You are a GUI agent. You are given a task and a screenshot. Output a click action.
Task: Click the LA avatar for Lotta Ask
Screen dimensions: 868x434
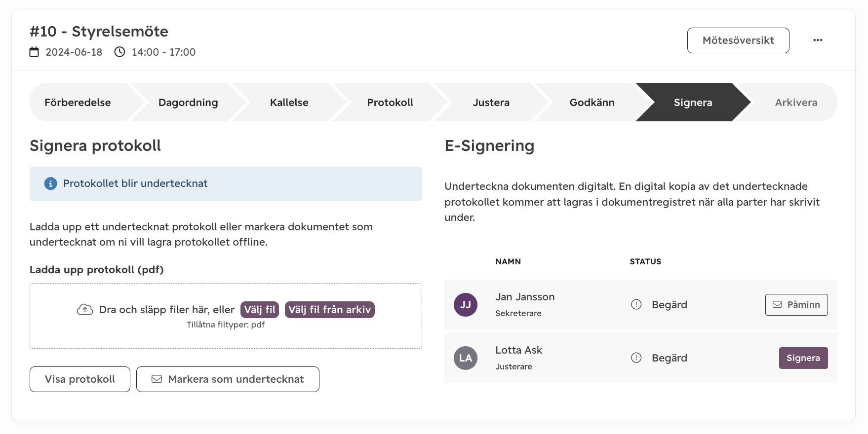point(466,358)
